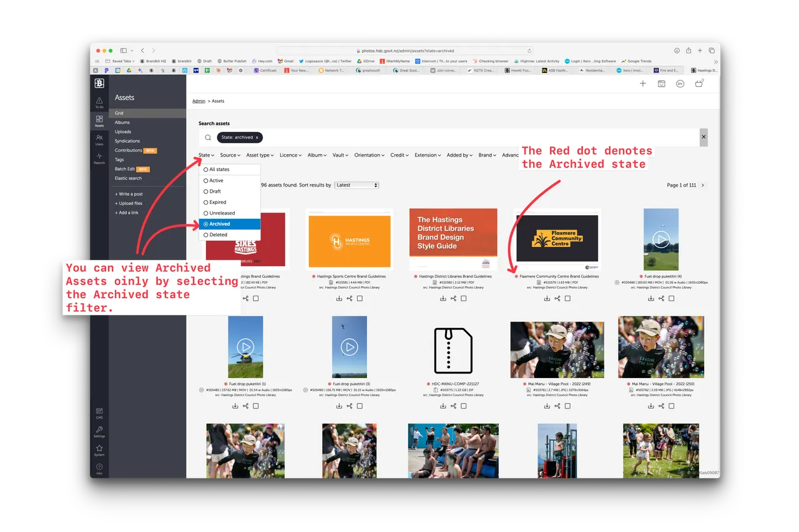The image size is (799, 532).
Task: Tick checkbox for Hastings Sports Centre Brand Guidelines
Action: pyautogui.click(x=360, y=298)
